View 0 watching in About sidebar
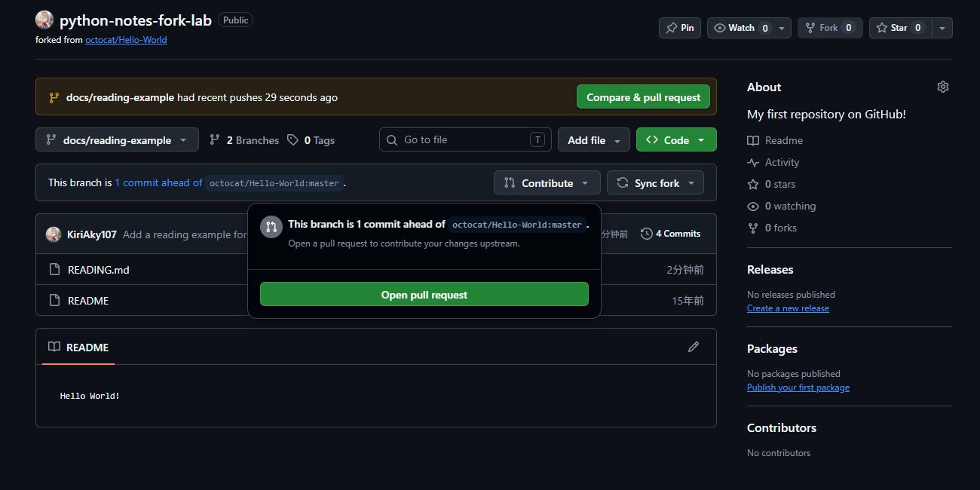 (x=782, y=206)
